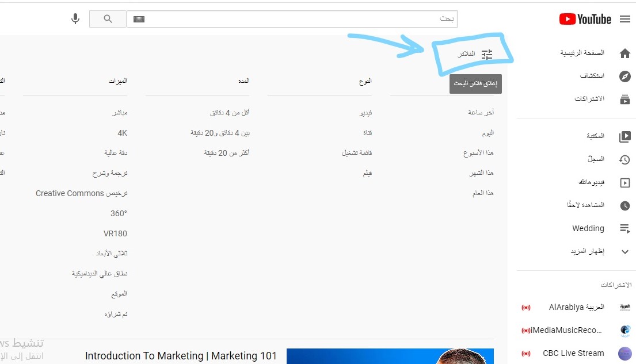
Task: Open الاشتراكات subscriptions menu item
Action: 589,99
